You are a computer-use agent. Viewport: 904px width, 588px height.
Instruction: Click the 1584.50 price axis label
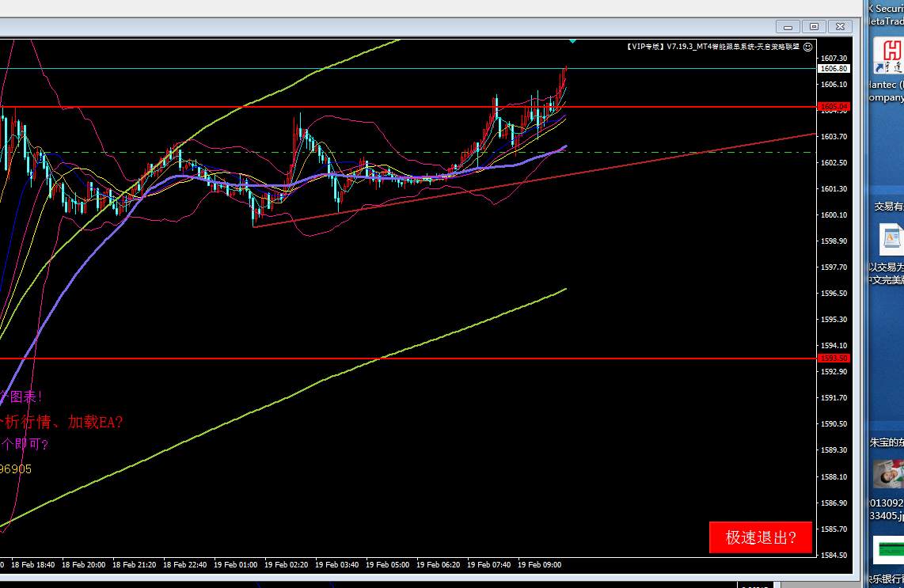point(834,555)
